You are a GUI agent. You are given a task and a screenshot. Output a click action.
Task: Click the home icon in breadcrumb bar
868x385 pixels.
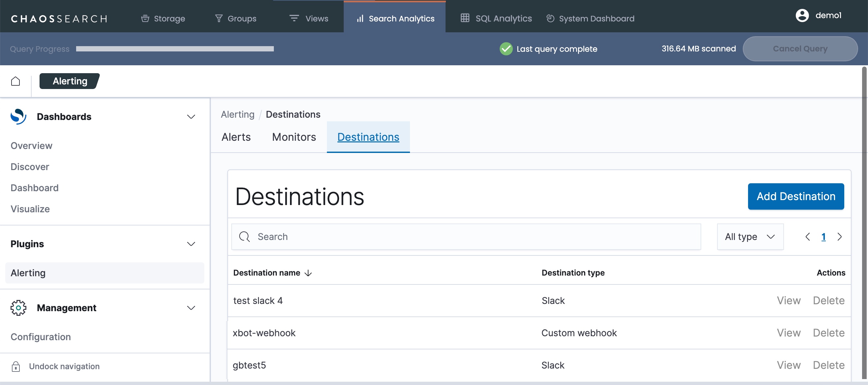(15, 81)
